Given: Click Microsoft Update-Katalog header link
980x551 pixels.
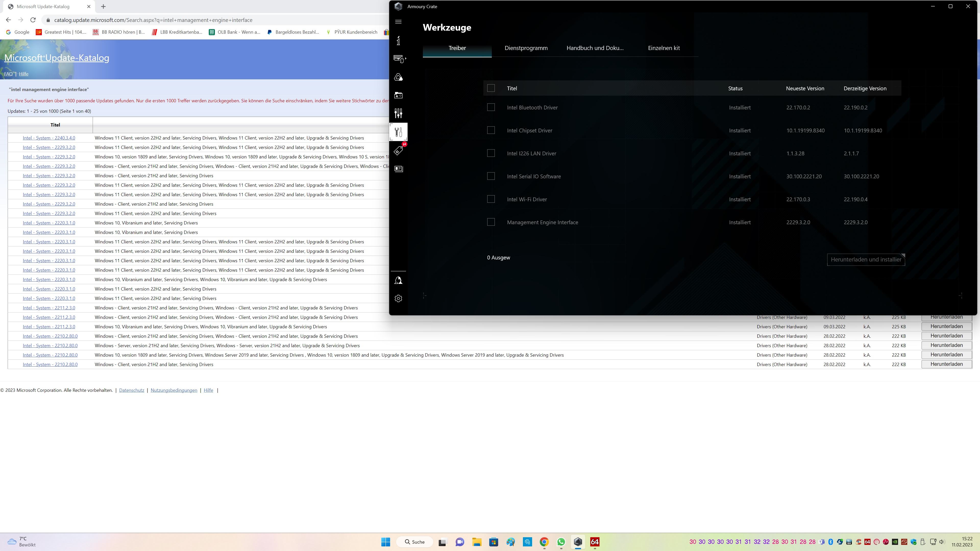Looking at the screenshot, I should pyautogui.click(x=57, y=58).
